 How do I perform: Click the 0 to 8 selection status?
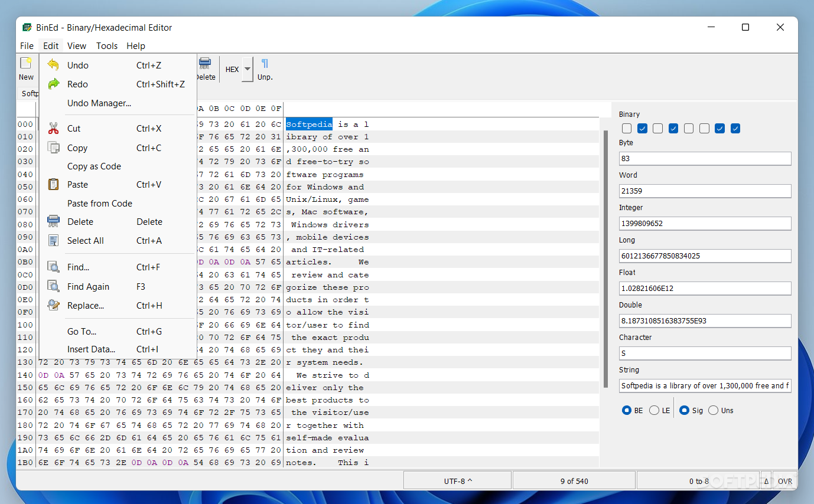pyautogui.click(x=699, y=481)
